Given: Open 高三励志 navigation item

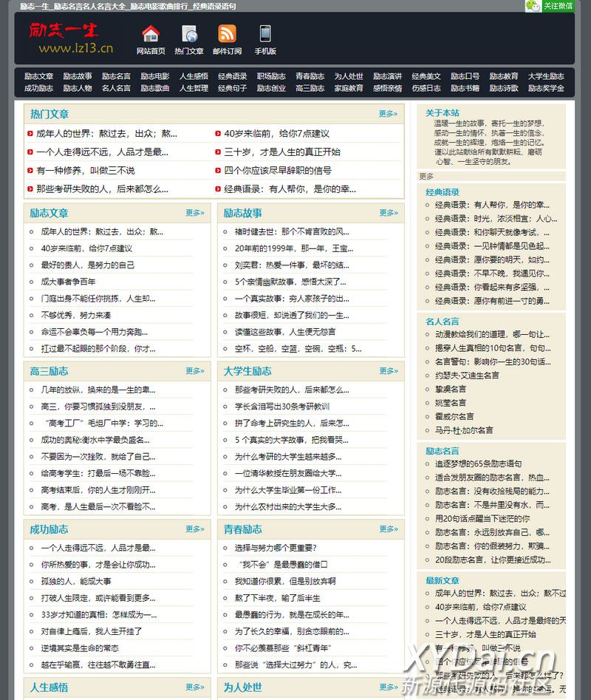Looking at the screenshot, I should [310, 89].
